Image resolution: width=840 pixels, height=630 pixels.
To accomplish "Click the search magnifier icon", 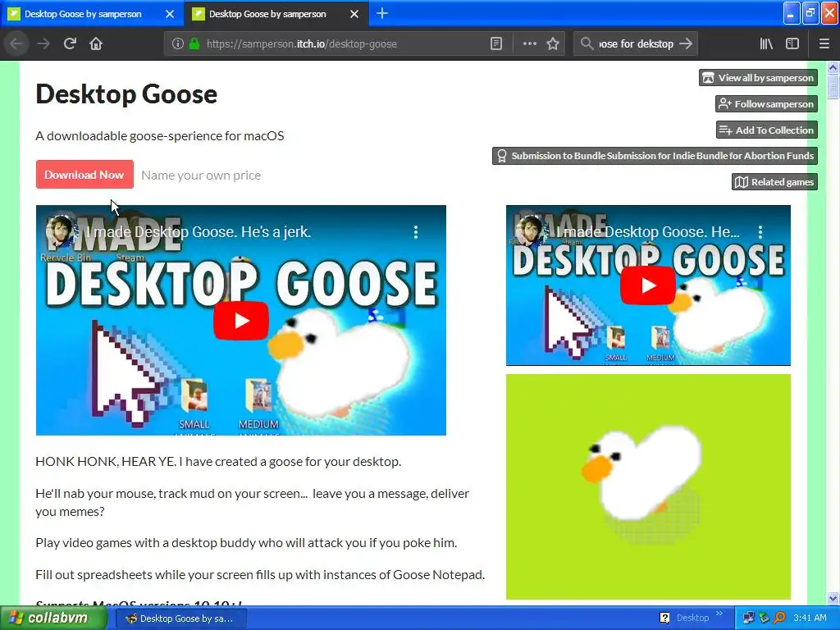I will point(587,44).
